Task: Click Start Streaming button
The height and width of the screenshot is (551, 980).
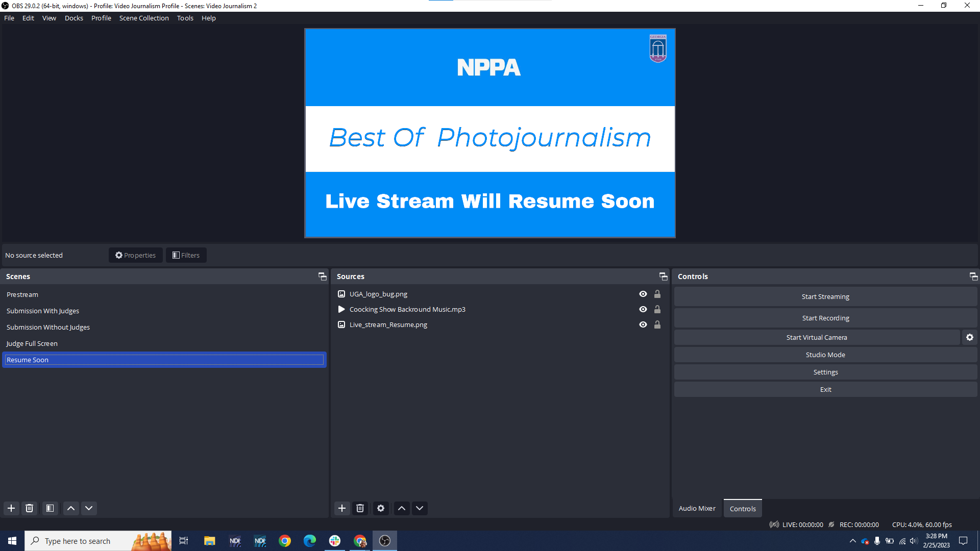Action: (825, 296)
